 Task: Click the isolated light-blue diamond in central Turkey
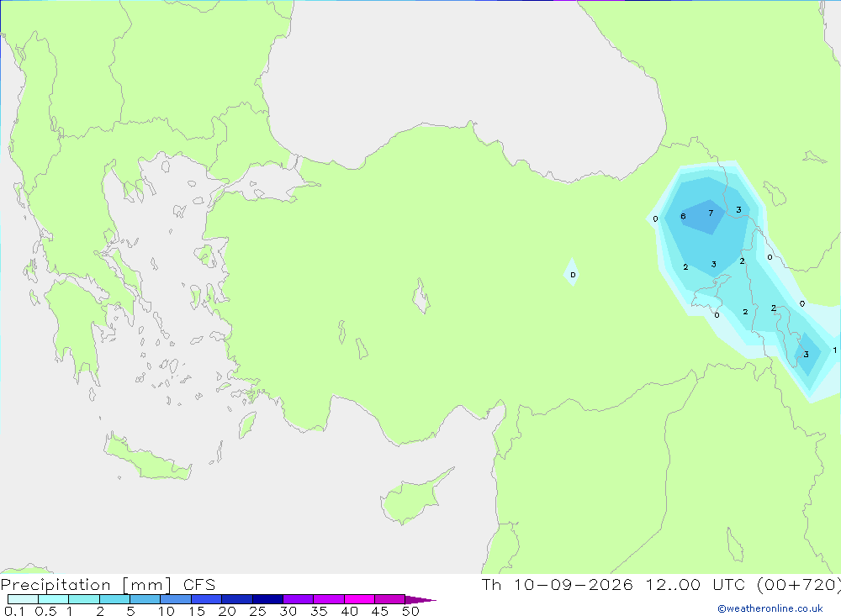(572, 272)
